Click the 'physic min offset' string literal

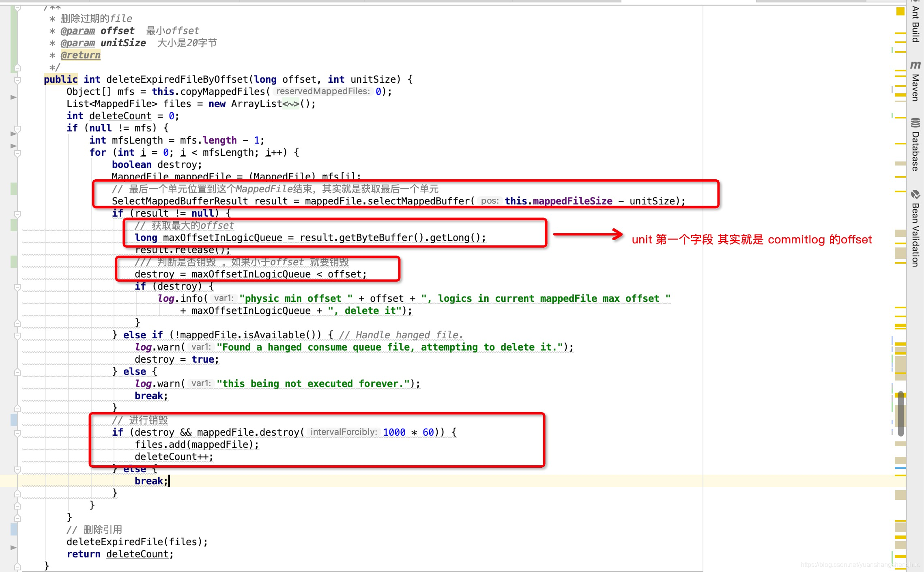pos(296,299)
